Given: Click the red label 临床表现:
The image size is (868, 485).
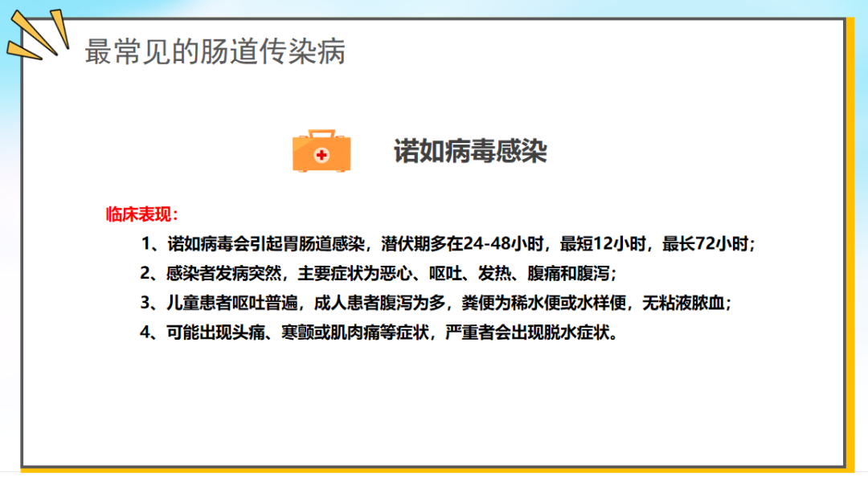Looking at the screenshot, I should 142,214.
